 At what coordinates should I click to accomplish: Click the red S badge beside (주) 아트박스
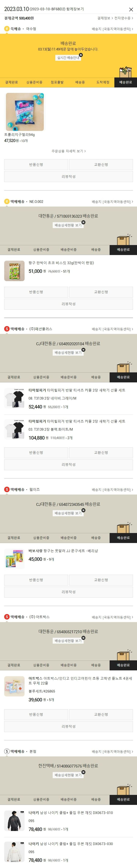(7, 617)
